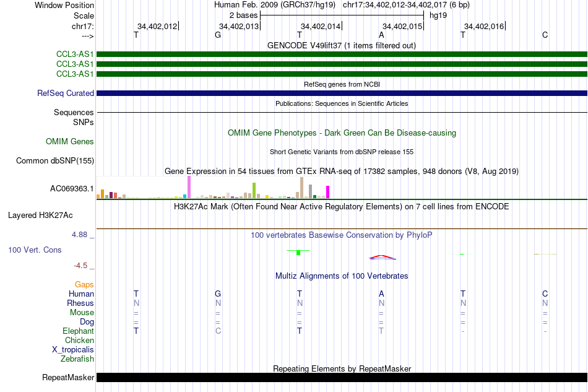
Task: Click the Zebrafish species label
Action: tap(77, 359)
